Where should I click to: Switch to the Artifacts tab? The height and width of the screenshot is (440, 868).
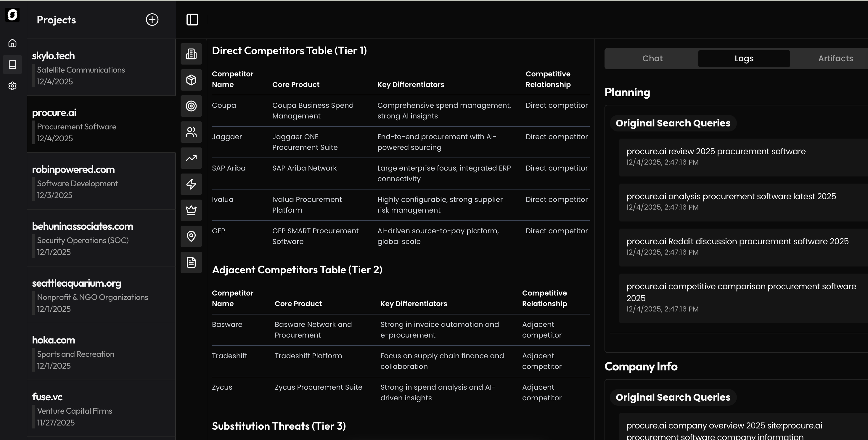[x=835, y=59]
